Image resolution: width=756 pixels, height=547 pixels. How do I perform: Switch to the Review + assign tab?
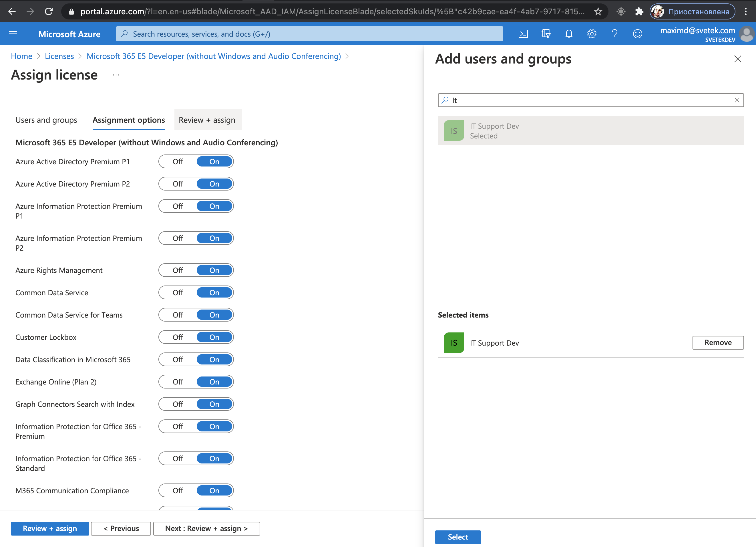coord(207,120)
